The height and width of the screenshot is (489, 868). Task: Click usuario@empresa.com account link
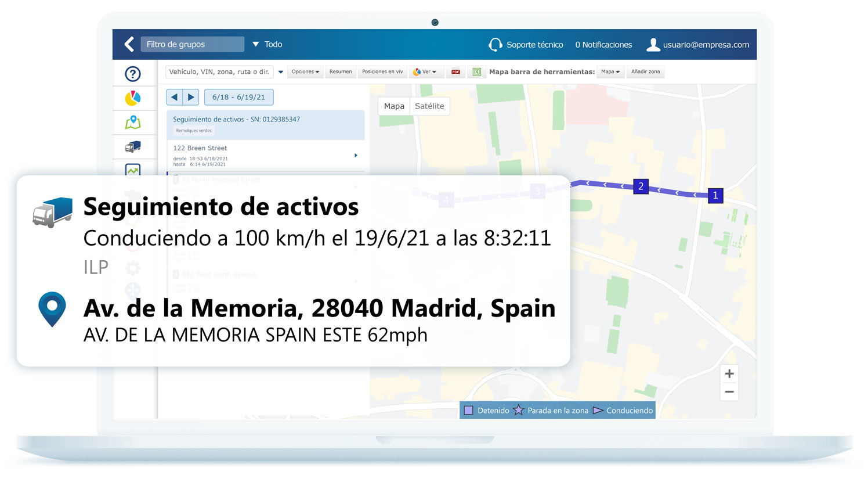pyautogui.click(x=706, y=45)
